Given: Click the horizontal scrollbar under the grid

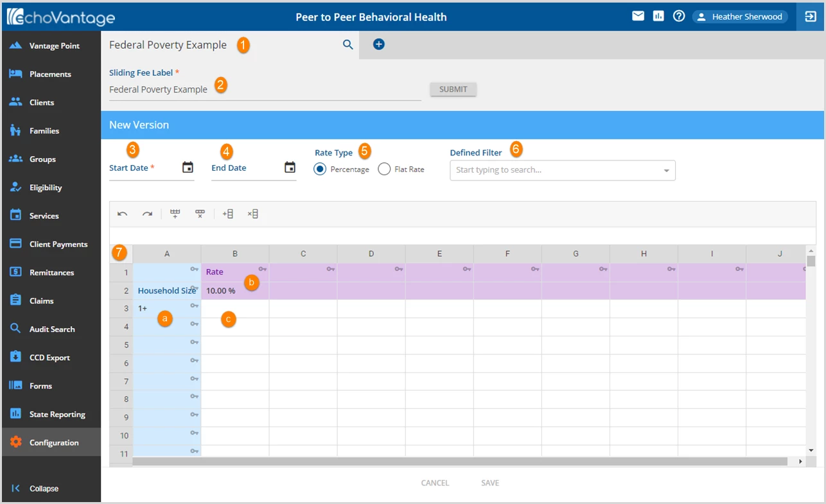Looking at the screenshot, I should [460, 461].
